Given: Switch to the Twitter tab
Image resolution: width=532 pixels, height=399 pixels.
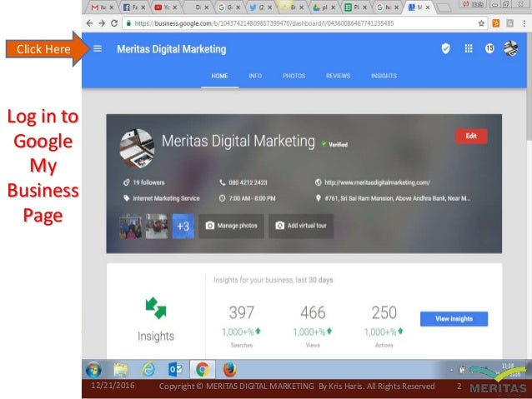Looking at the screenshot, I should point(260,7).
